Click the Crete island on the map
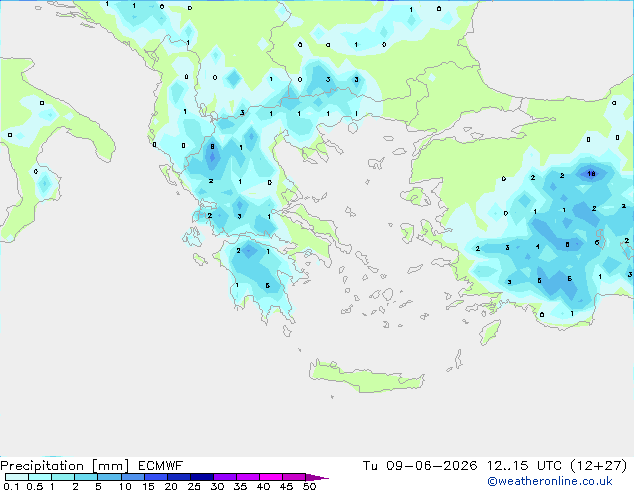The image size is (634, 490). [x=366, y=377]
